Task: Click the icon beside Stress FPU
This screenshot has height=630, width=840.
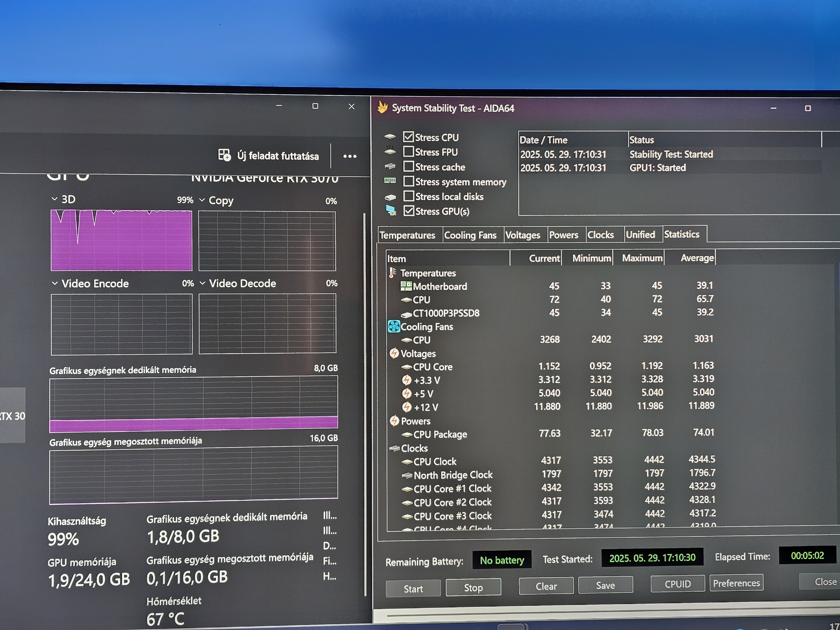Action: [x=390, y=151]
